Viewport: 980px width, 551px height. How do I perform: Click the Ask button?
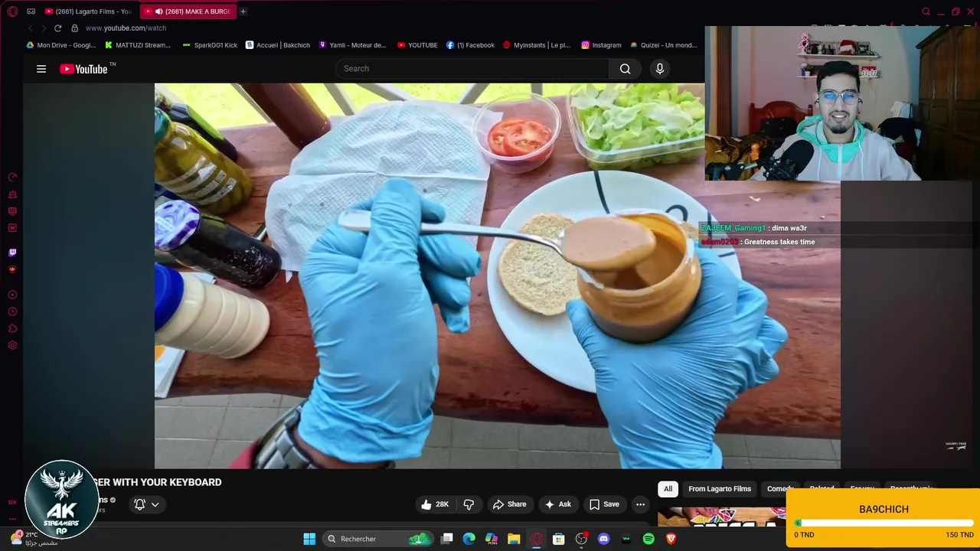pyautogui.click(x=558, y=504)
